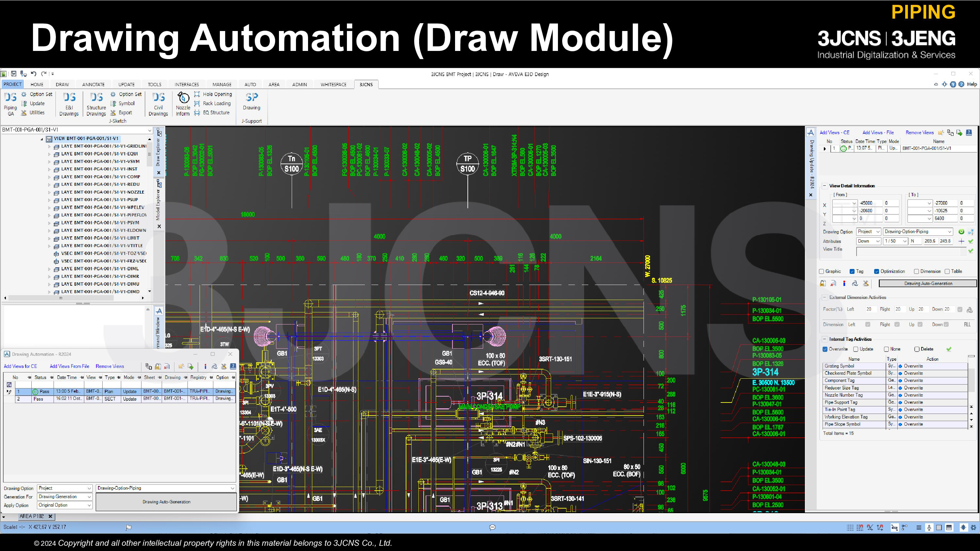Uncheck Overwrite in Internal Tag Activities

click(825, 349)
